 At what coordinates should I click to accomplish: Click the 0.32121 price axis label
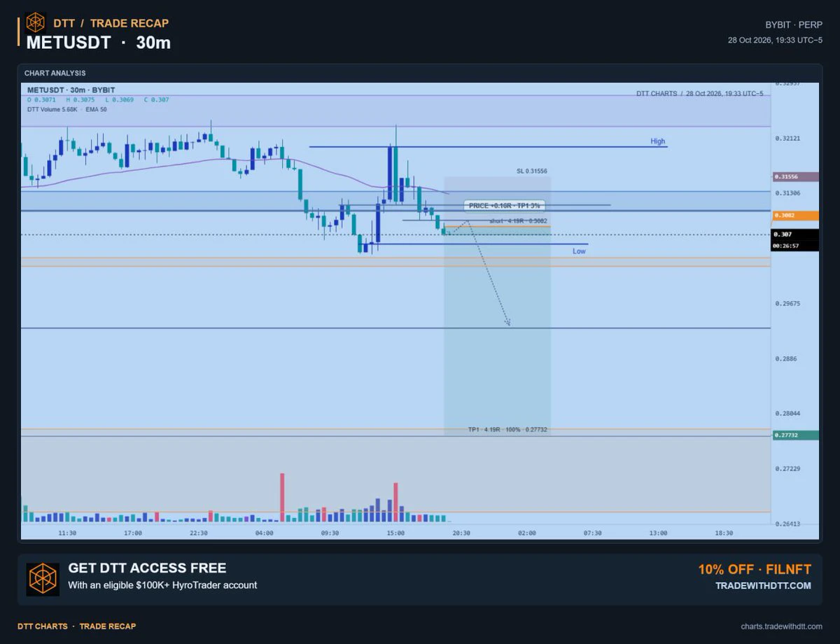click(787, 139)
